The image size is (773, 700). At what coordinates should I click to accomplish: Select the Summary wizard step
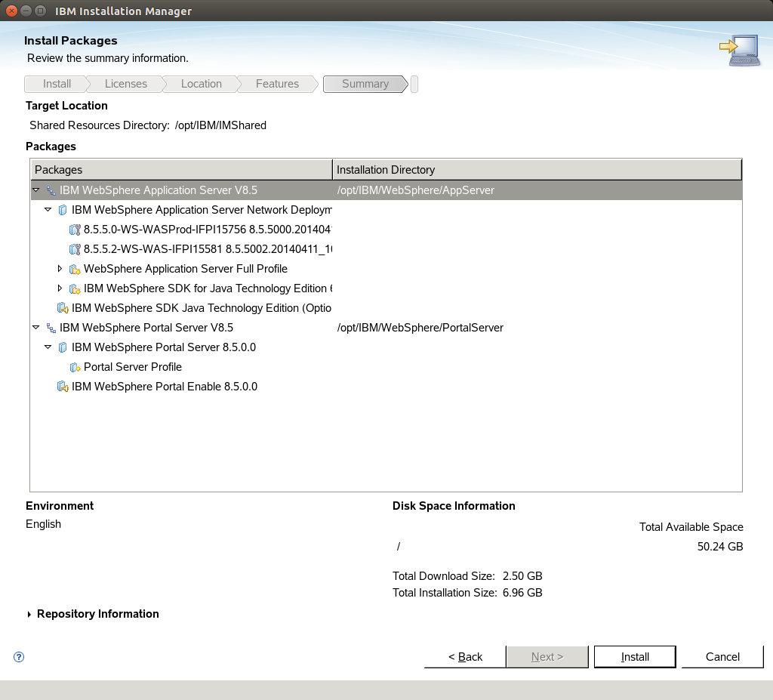point(365,84)
